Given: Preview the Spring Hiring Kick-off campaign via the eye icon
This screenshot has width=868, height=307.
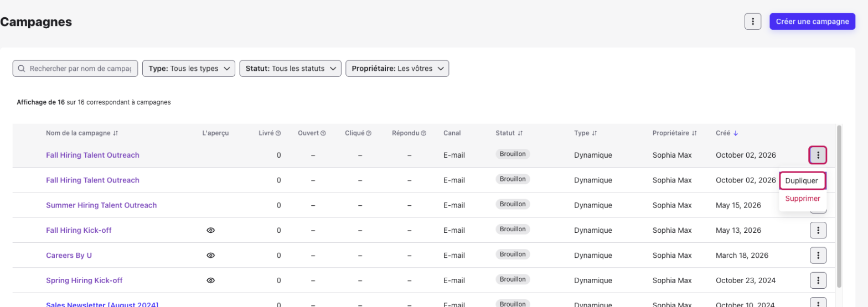Looking at the screenshot, I should coord(210,280).
